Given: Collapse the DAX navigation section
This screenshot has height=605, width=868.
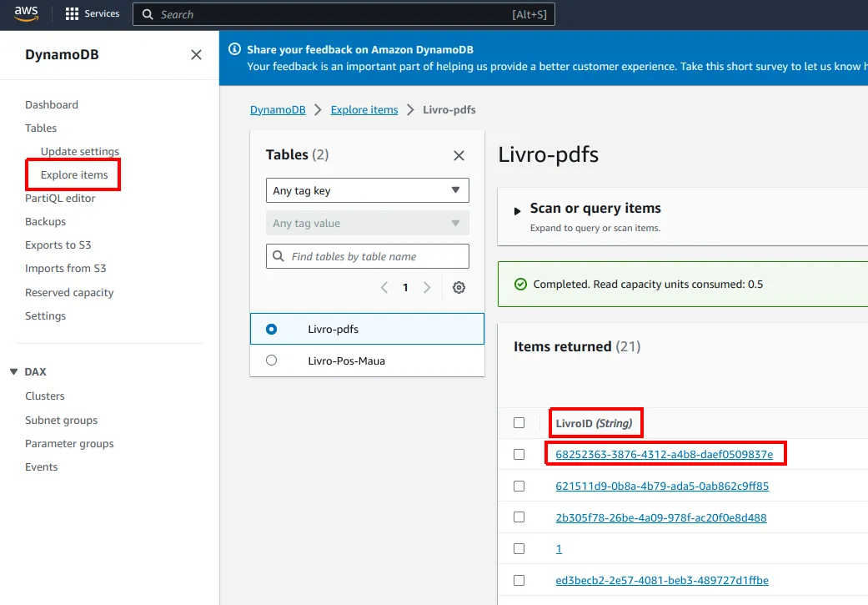Looking at the screenshot, I should (14, 371).
